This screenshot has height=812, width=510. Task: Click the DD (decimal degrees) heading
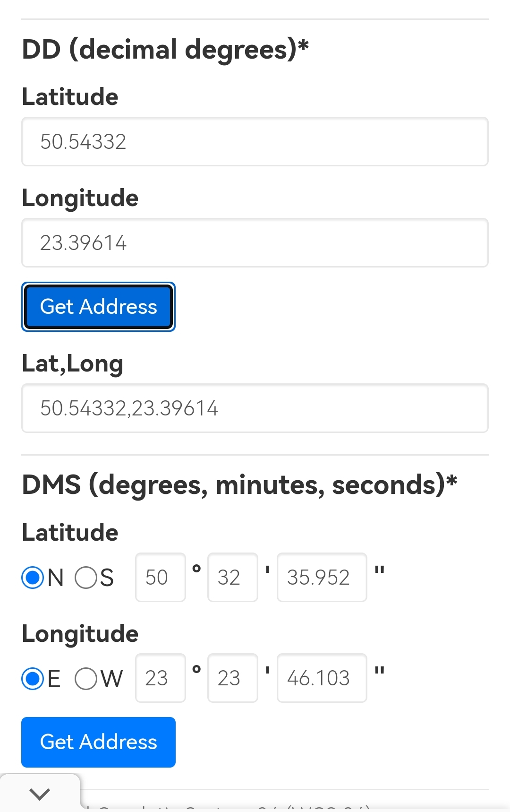165,49
